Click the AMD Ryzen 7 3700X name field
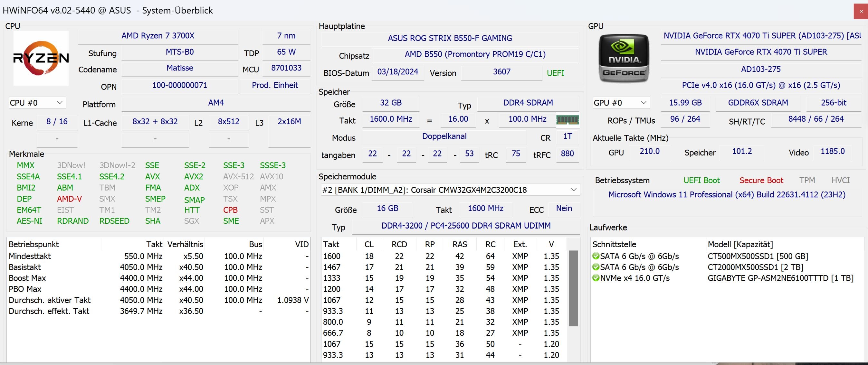Viewport: 868px width, 365px height. (x=158, y=36)
